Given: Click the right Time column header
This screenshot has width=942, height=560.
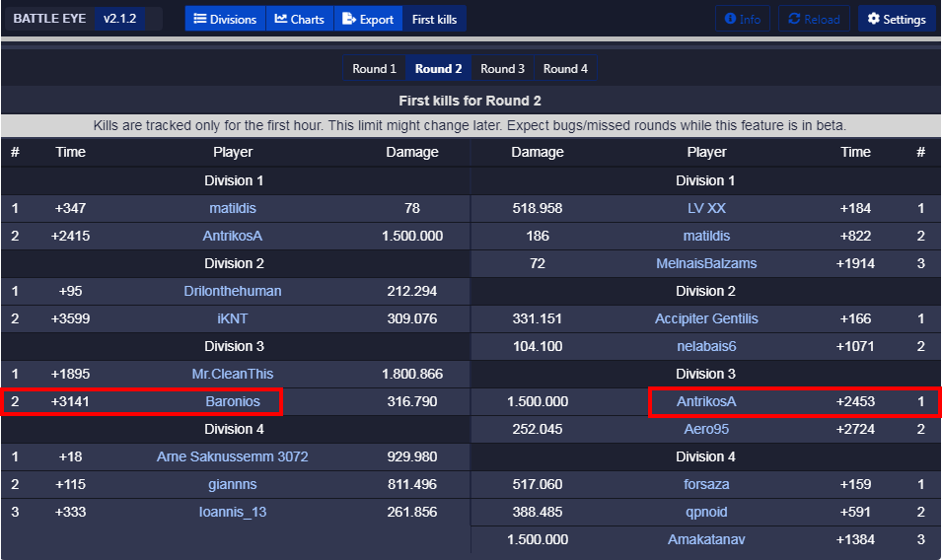Looking at the screenshot, I should [x=855, y=153].
